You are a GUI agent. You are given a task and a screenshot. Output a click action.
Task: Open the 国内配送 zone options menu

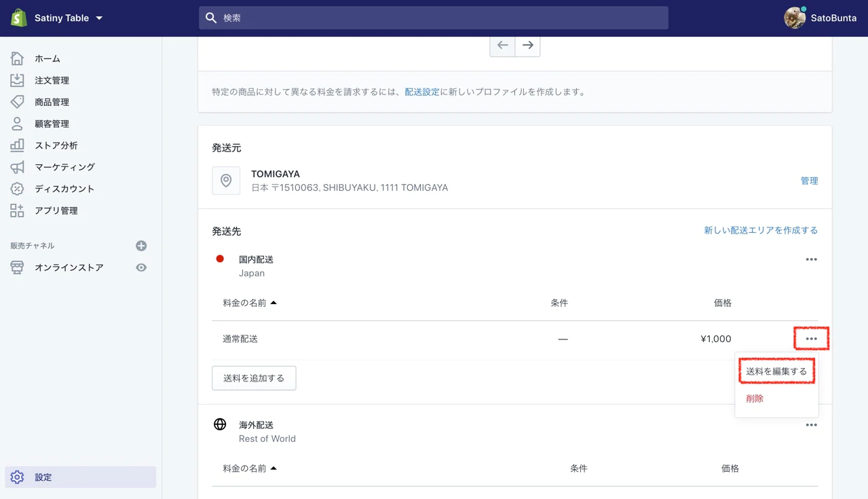pos(811,259)
